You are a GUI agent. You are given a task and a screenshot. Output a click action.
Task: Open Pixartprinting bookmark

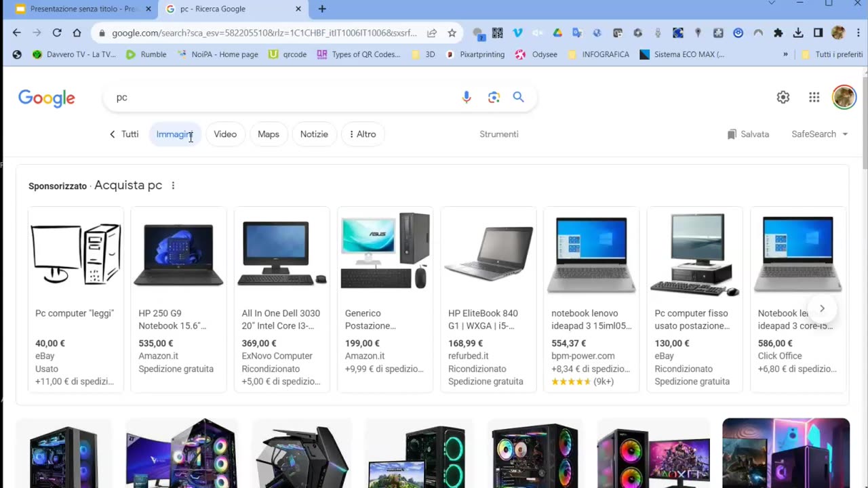475,54
